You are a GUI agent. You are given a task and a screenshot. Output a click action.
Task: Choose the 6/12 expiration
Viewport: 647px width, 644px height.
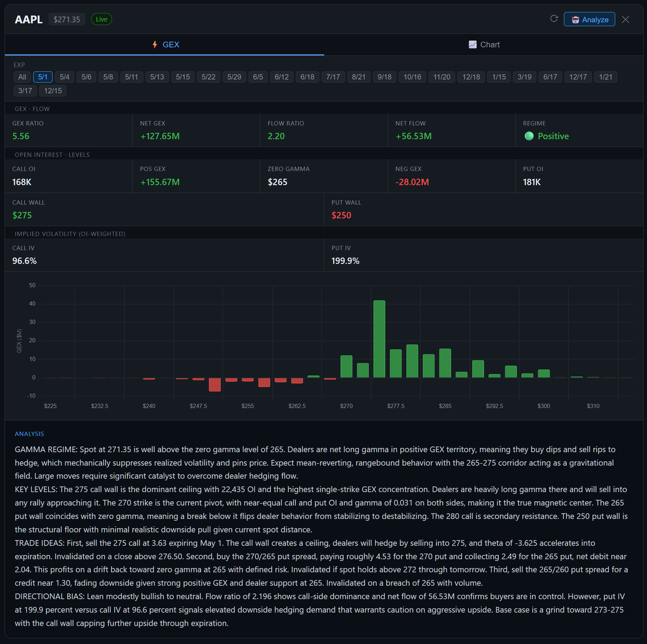coord(281,77)
